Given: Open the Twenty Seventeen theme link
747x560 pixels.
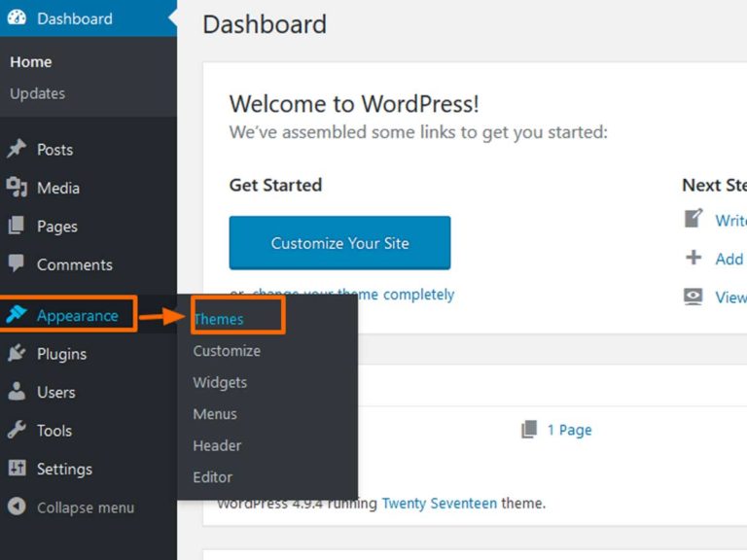Looking at the screenshot, I should [440, 504].
